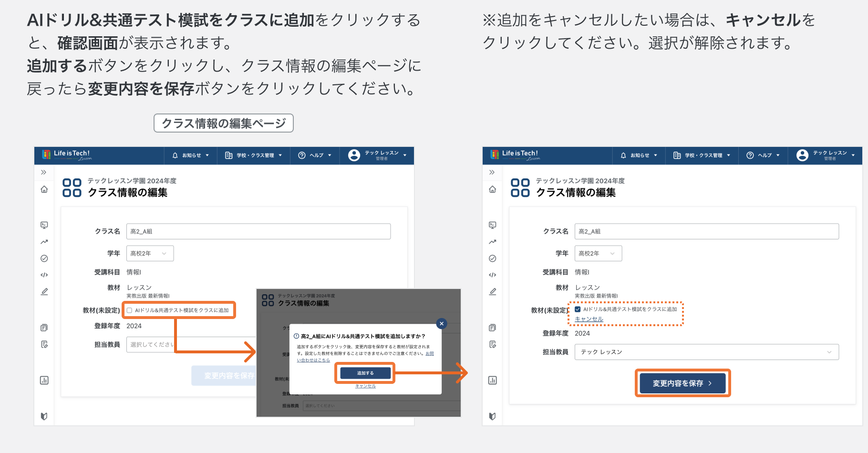Open 学年 高校2年 dropdown in left screenshot

pos(150,253)
